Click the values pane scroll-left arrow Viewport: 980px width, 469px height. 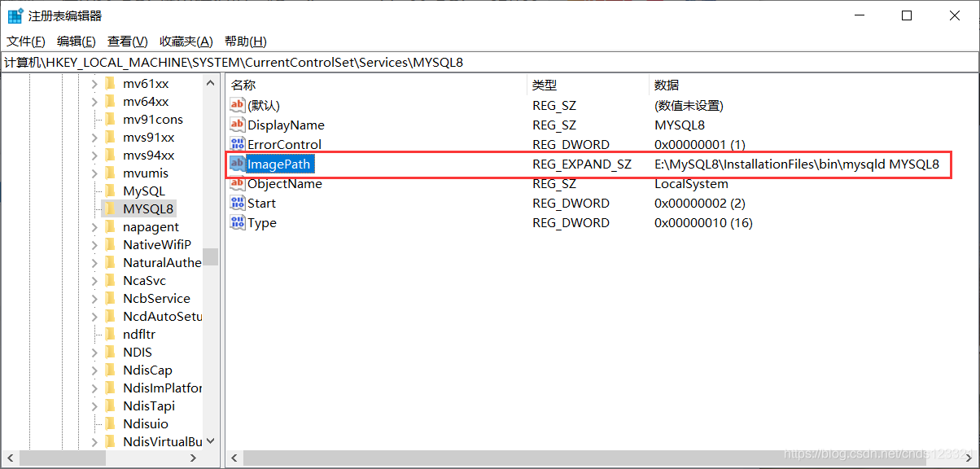pyautogui.click(x=234, y=458)
